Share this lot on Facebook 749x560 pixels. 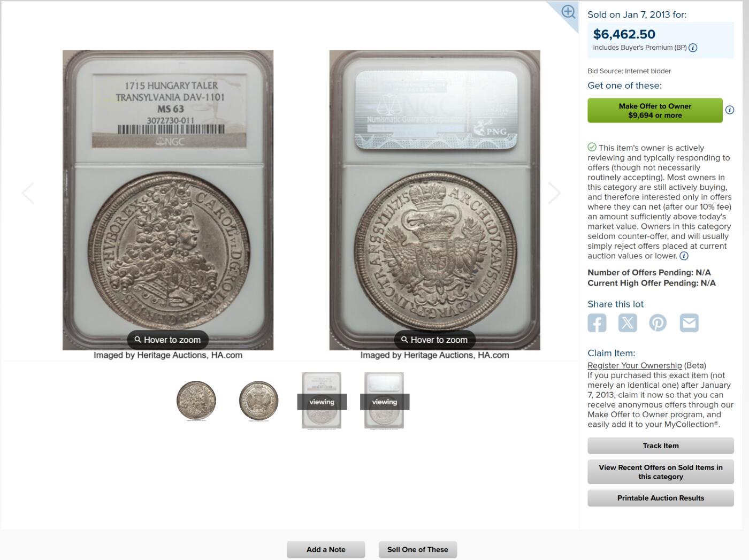tap(597, 323)
